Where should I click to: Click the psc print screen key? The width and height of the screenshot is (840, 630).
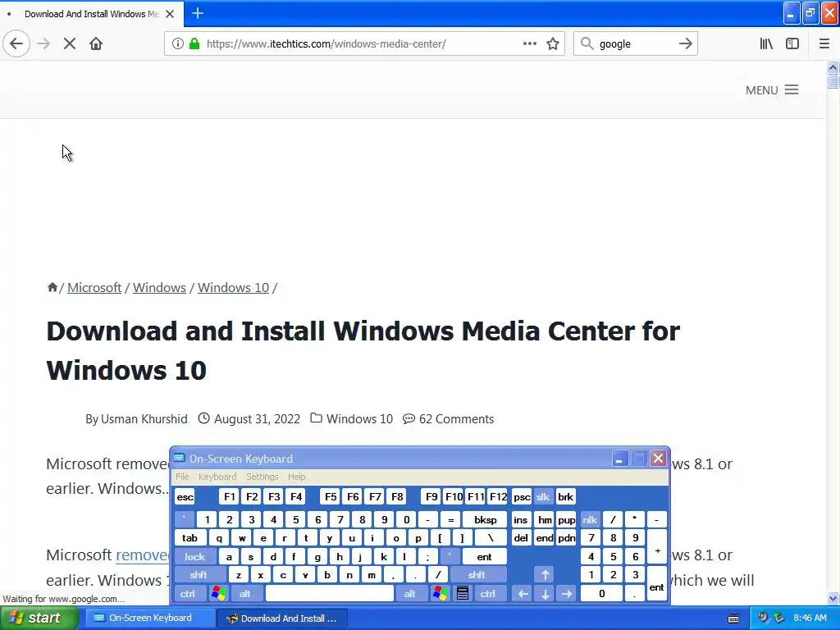coord(522,497)
